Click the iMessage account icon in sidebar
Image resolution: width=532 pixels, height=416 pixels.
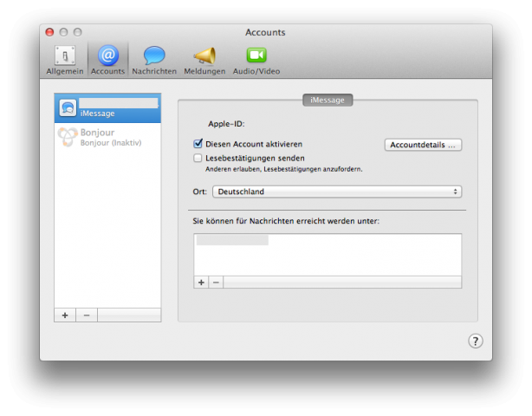pos(68,107)
